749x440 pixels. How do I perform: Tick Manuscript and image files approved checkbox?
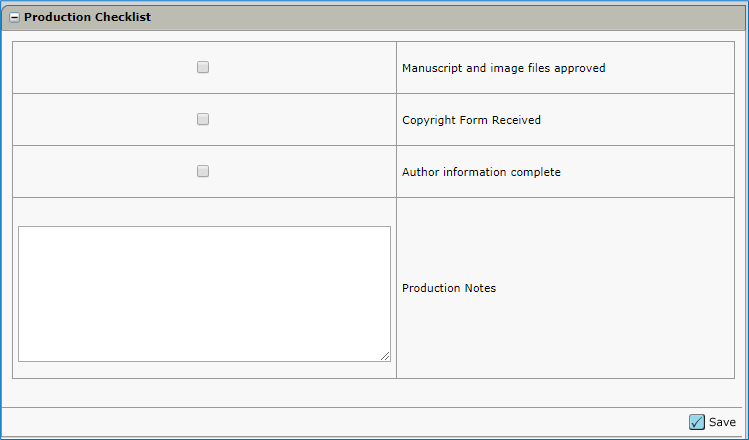coord(203,67)
